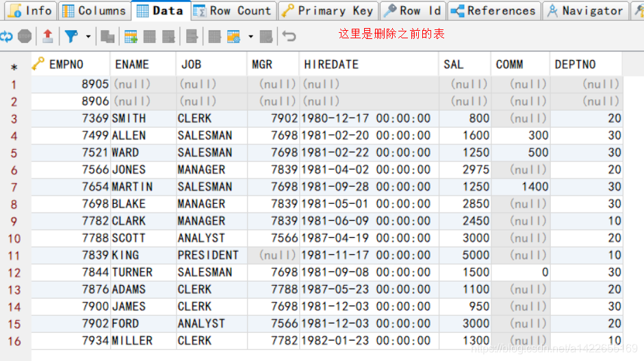Click the gray Stop octagon icon
This screenshot has height=361, width=644.
(x=25, y=36)
